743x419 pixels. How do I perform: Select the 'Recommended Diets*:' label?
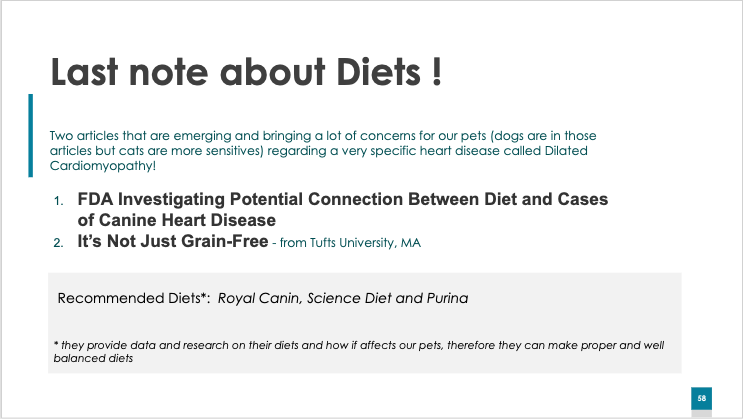[134, 298]
